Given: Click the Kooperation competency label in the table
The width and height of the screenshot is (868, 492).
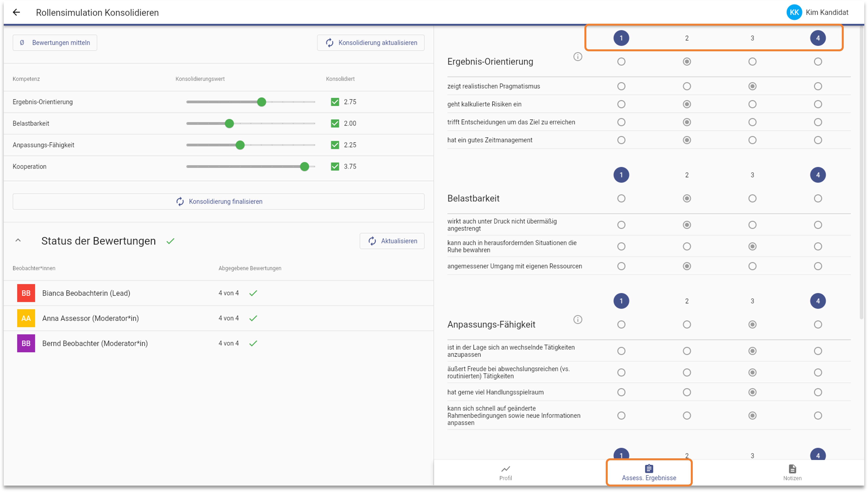Looking at the screenshot, I should 29,166.
